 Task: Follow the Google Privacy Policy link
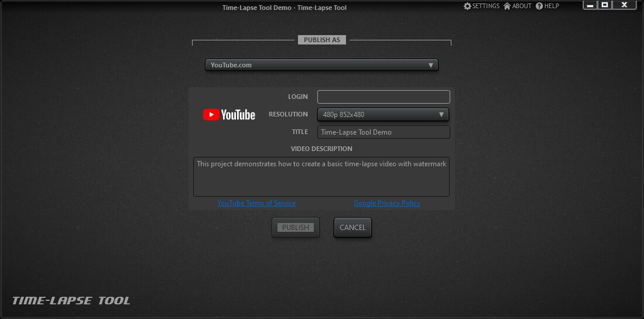(386, 203)
